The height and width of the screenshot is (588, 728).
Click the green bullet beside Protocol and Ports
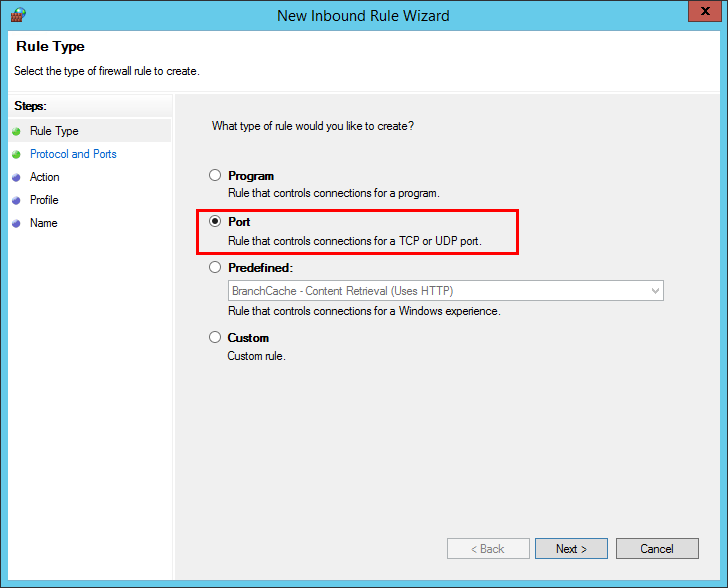(x=16, y=155)
